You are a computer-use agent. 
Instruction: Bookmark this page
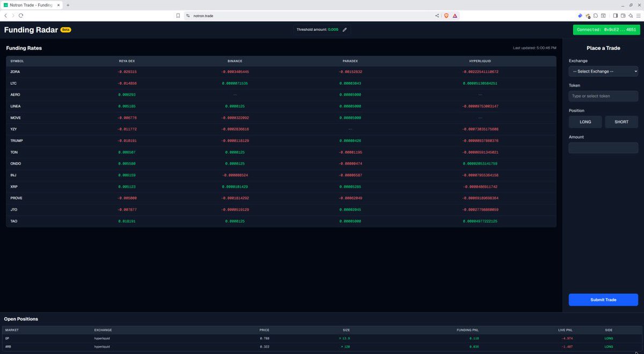[x=178, y=16]
